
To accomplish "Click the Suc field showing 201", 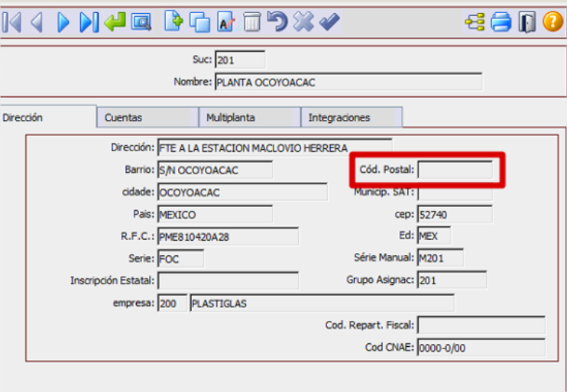I will pyautogui.click(x=240, y=60).
